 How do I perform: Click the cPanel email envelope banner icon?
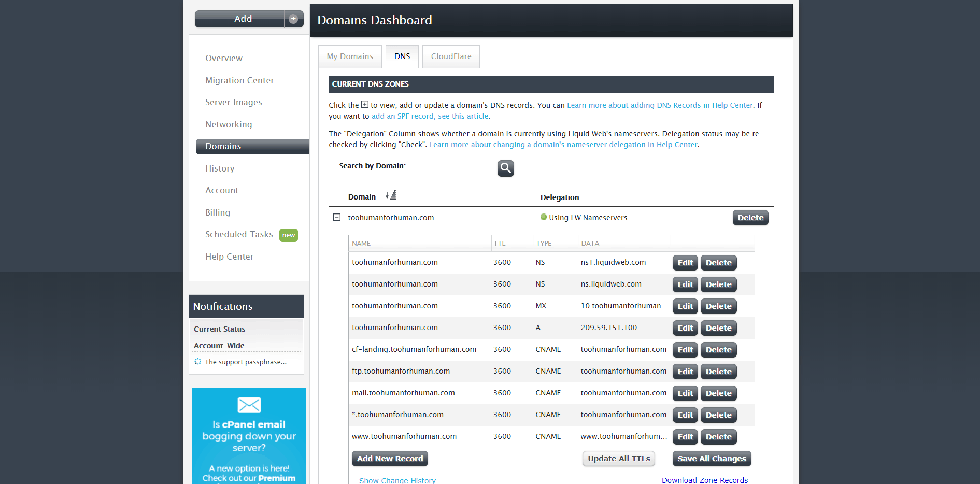(x=249, y=405)
